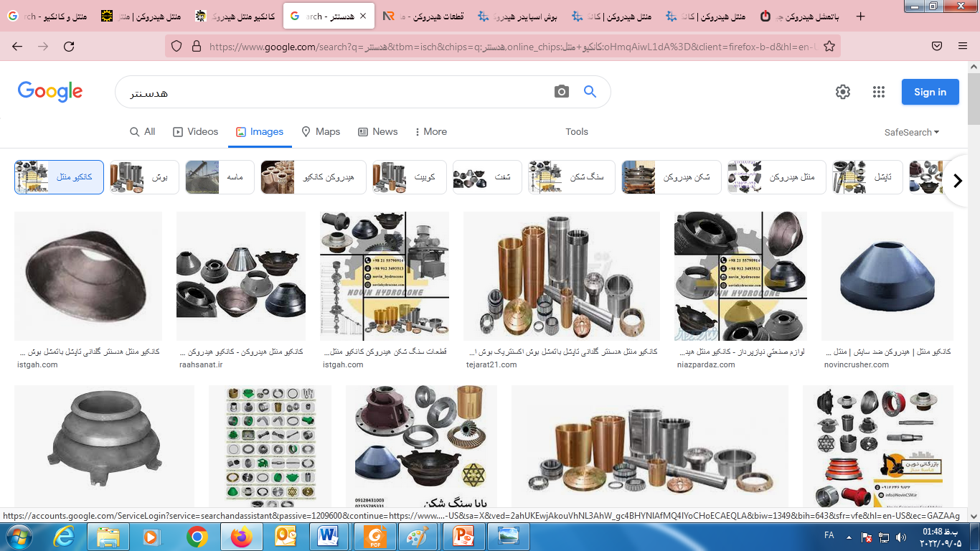Reload the page with the refresh icon
The height and width of the screenshot is (551, 980).
click(69, 47)
